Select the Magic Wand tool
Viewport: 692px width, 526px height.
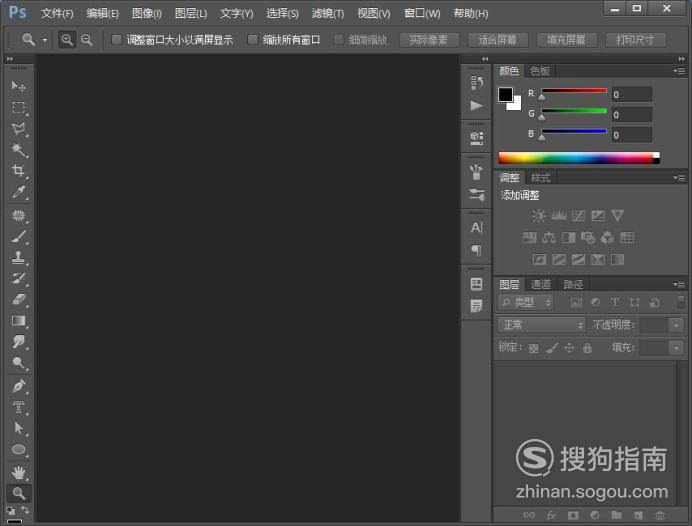point(18,150)
